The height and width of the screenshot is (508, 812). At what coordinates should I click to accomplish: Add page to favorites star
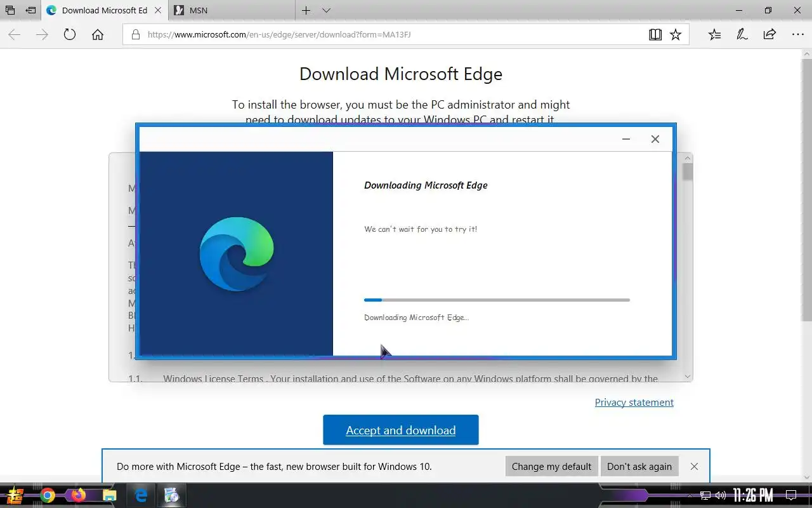tap(676, 35)
